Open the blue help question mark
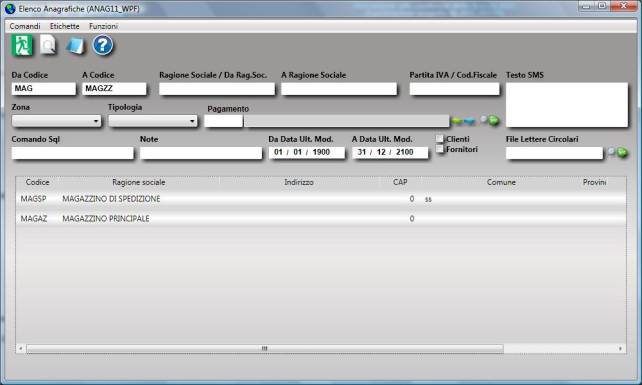Viewport: 642px width, 385px height. tap(102, 45)
